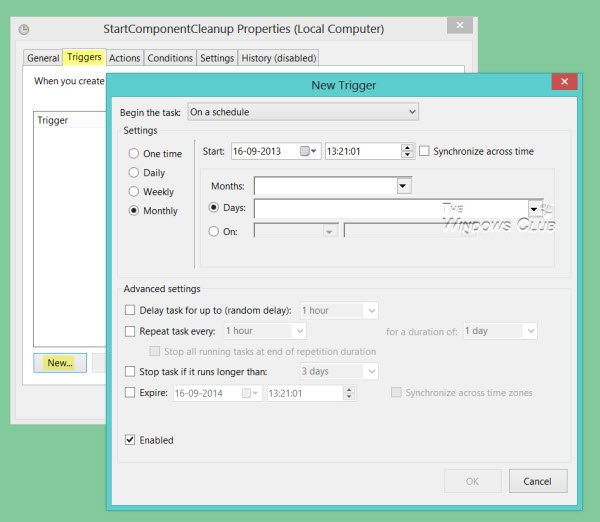Open the Months dropdown list
This screenshot has width=600, height=522.
tap(404, 186)
